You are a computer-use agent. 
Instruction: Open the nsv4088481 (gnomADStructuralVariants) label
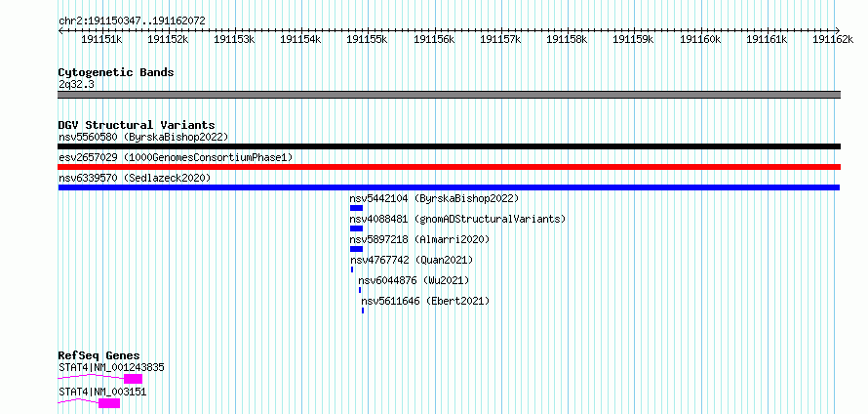457,219
